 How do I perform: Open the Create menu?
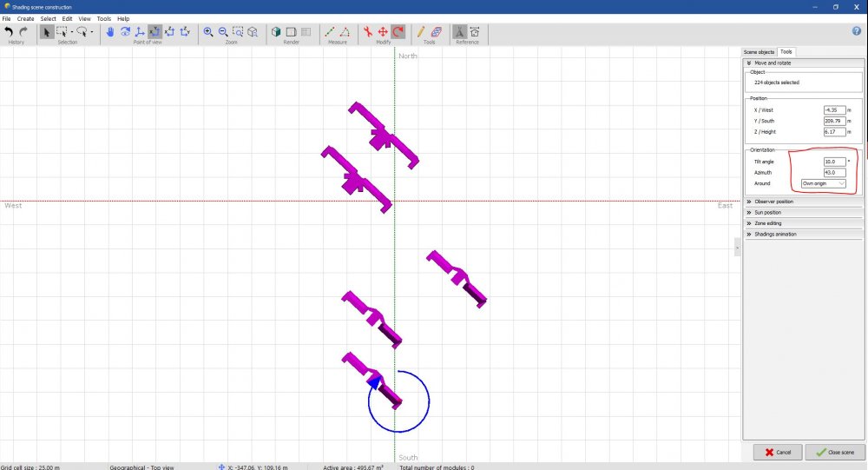coord(26,18)
